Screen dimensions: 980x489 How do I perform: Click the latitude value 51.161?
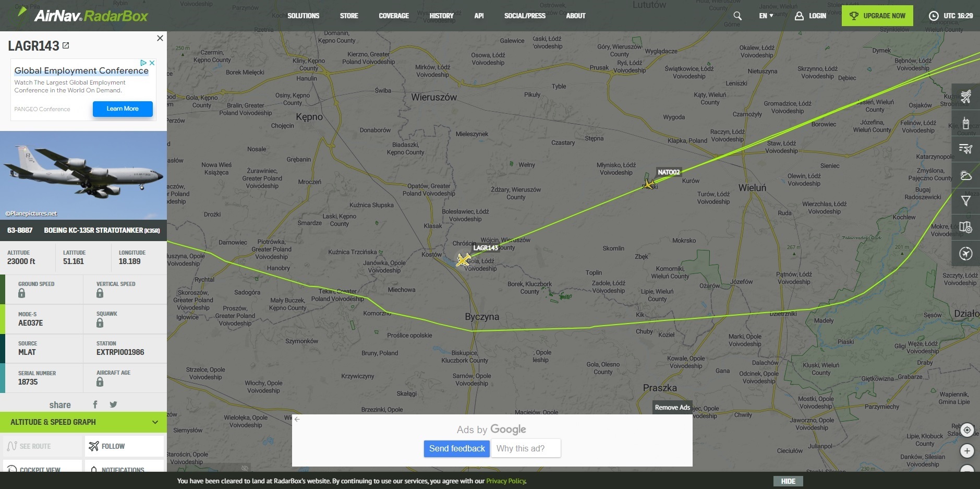(74, 261)
